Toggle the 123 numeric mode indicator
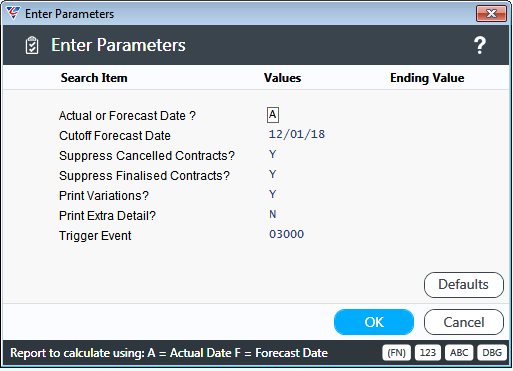 click(x=428, y=353)
